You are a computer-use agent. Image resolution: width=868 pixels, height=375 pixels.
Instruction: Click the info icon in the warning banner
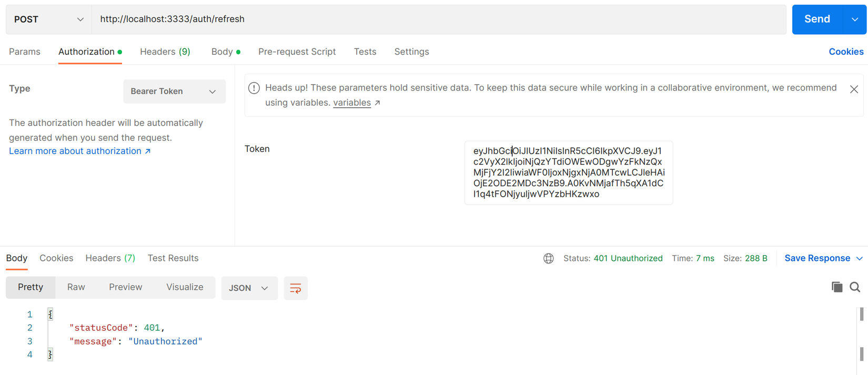click(254, 88)
